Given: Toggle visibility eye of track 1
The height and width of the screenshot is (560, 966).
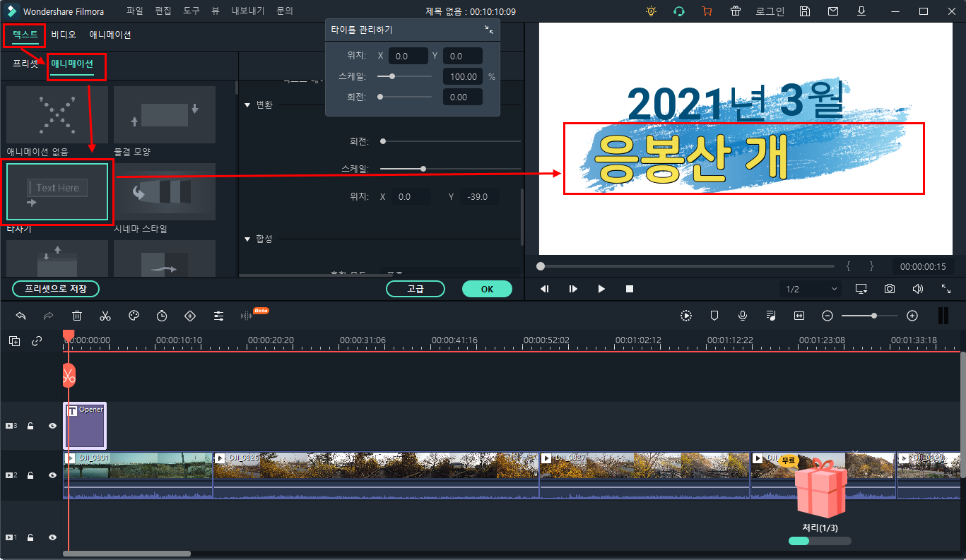Looking at the screenshot, I should click(52, 537).
